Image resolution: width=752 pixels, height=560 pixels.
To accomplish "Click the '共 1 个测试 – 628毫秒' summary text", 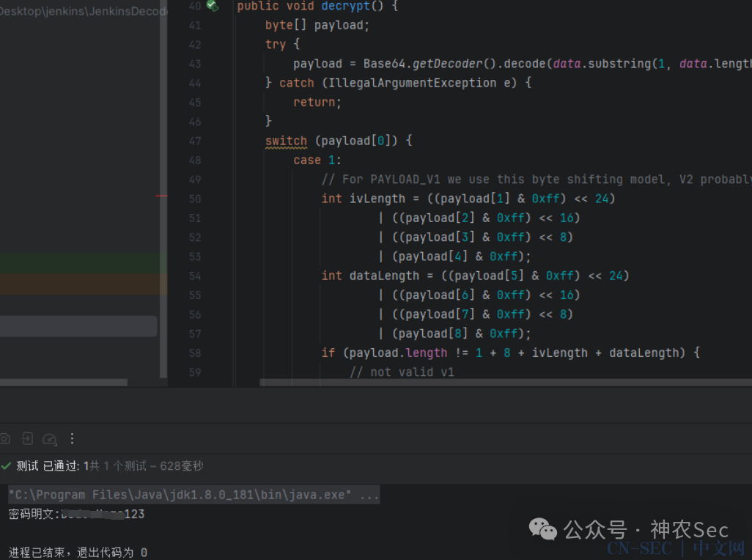I will [147, 466].
